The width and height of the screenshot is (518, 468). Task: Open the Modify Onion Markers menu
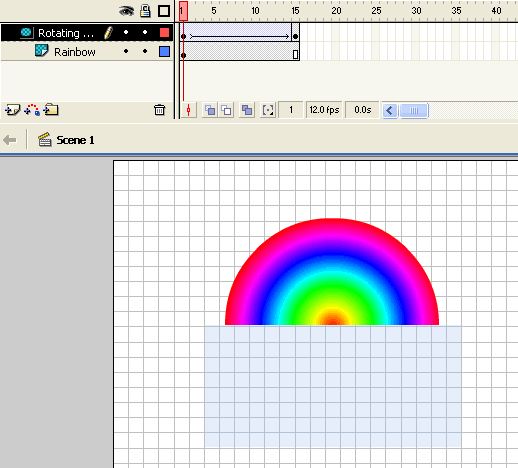[268, 110]
